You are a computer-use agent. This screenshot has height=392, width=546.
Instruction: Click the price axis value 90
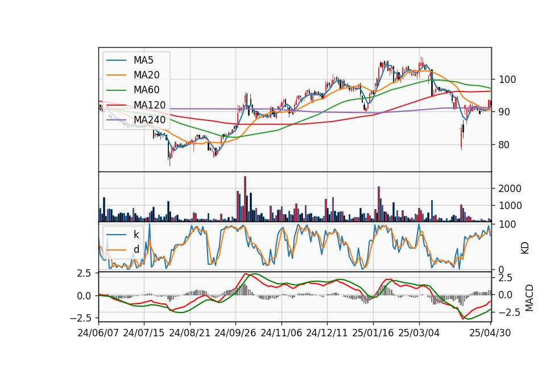pyautogui.click(x=504, y=112)
